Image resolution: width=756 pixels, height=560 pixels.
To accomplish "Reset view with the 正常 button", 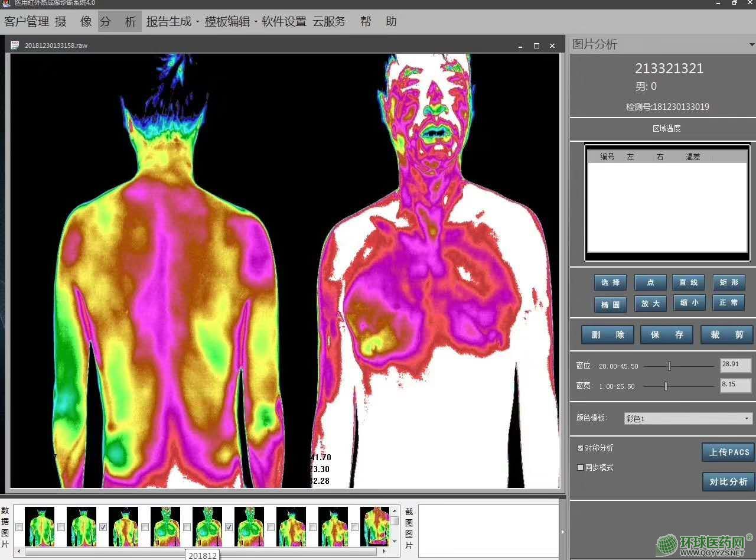I will click(728, 303).
